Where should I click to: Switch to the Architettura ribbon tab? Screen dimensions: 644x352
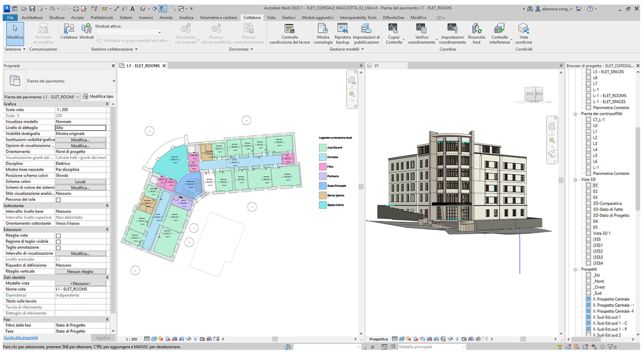click(32, 17)
